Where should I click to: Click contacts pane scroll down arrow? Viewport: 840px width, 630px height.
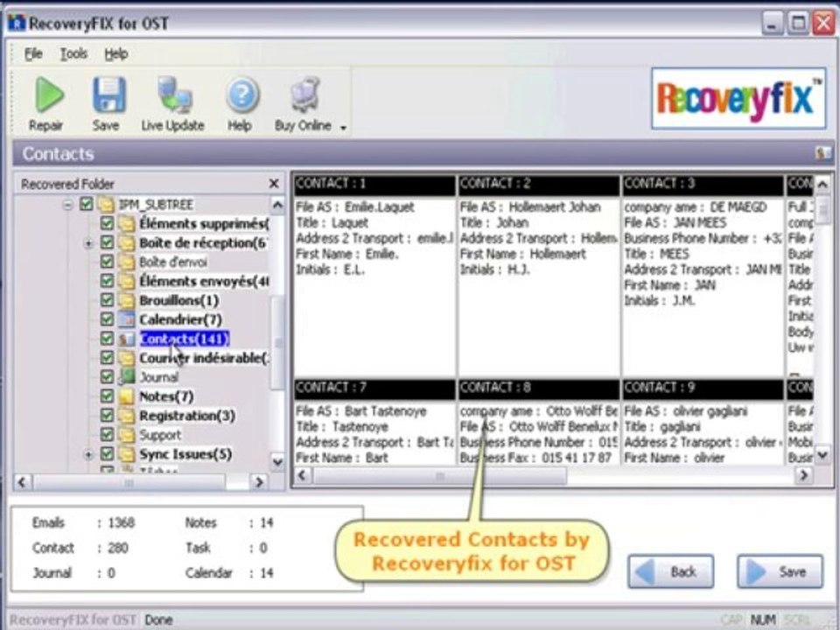tap(822, 455)
